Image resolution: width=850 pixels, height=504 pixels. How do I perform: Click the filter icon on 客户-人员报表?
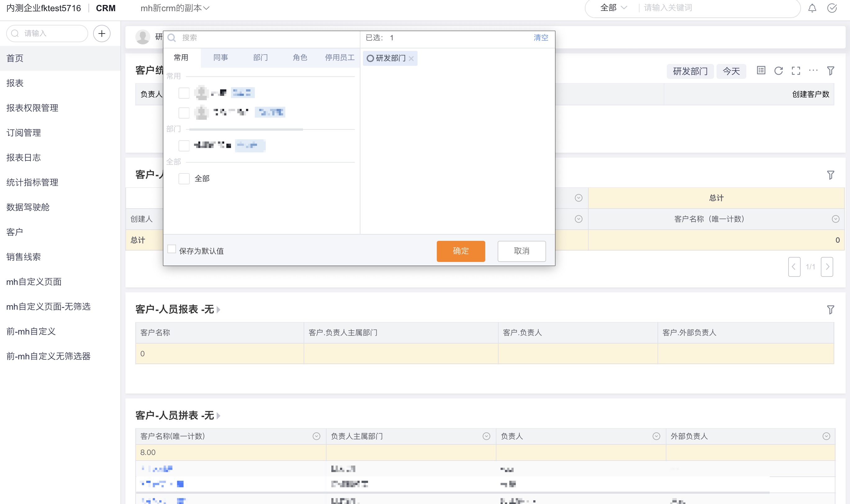pyautogui.click(x=831, y=310)
